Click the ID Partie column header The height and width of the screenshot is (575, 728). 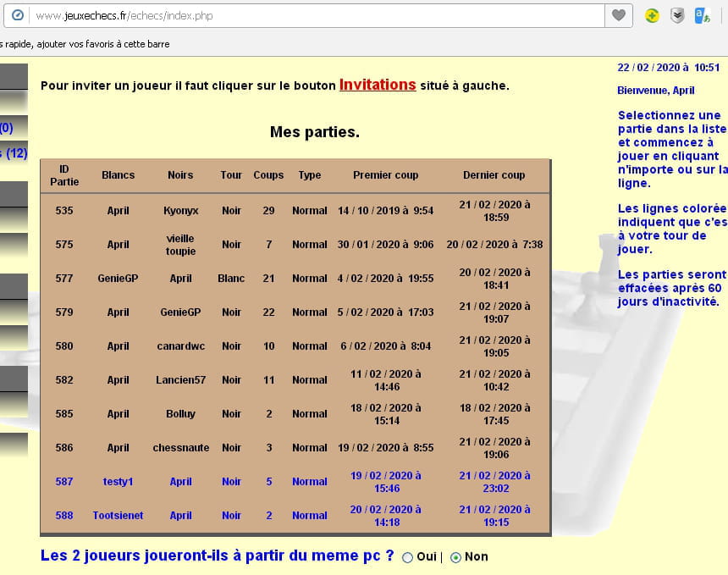pos(64,175)
